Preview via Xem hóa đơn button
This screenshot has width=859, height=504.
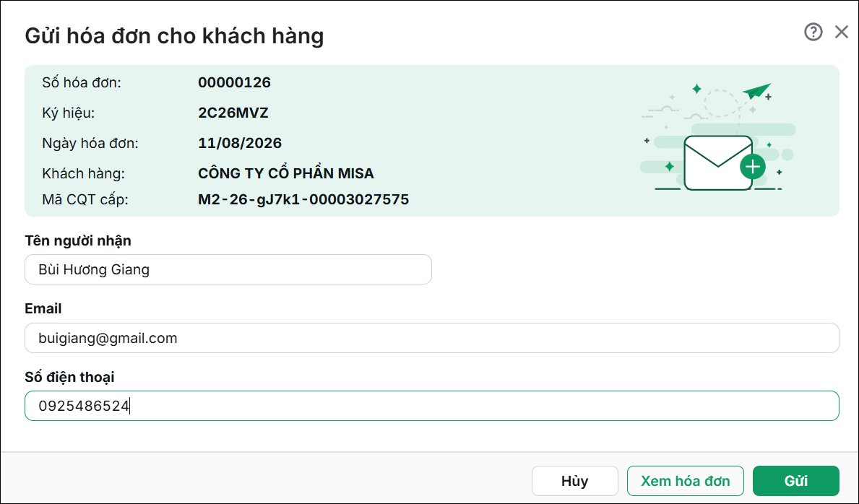tap(686, 481)
